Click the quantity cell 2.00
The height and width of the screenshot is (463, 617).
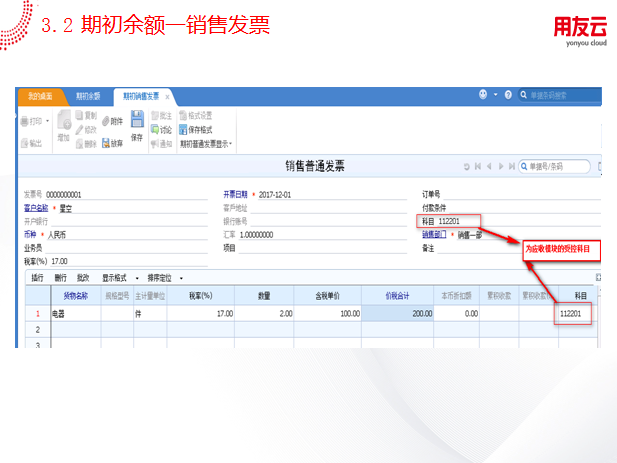tap(264, 314)
